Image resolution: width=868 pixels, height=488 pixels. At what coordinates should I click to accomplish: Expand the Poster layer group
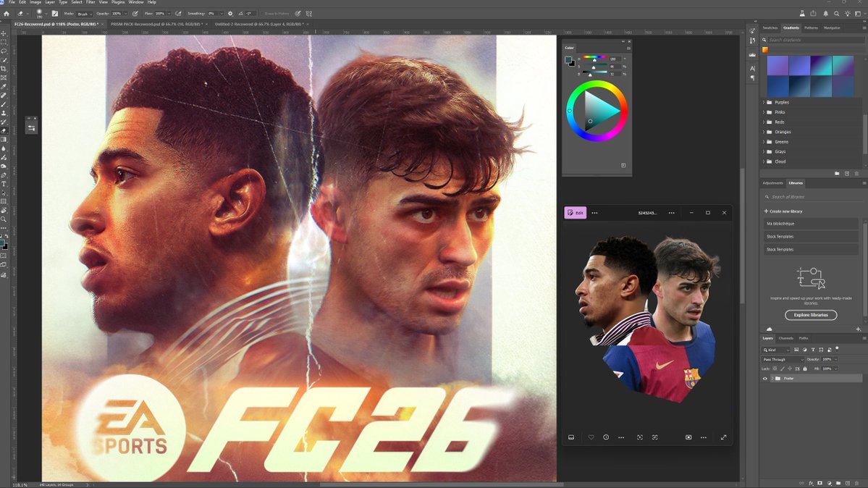tap(772, 379)
